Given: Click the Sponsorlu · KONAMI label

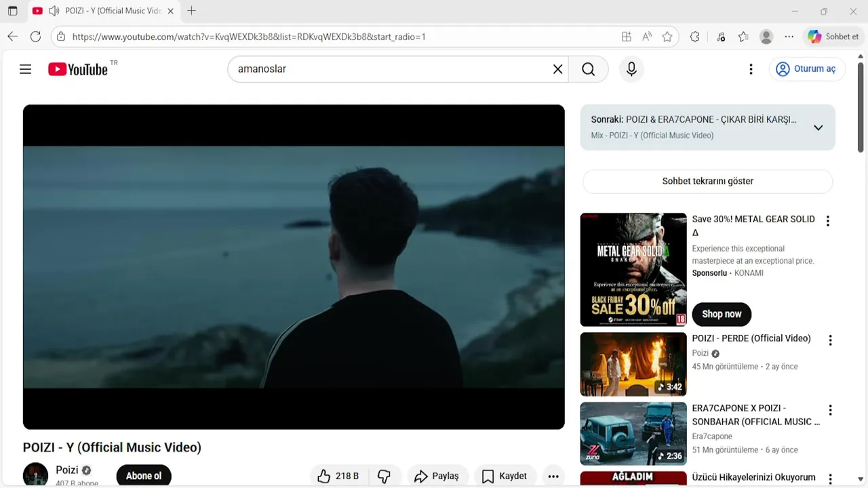Looking at the screenshot, I should tap(728, 273).
